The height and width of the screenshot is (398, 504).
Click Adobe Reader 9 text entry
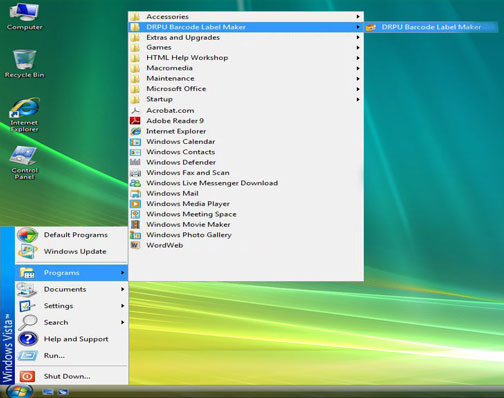coord(175,121)
